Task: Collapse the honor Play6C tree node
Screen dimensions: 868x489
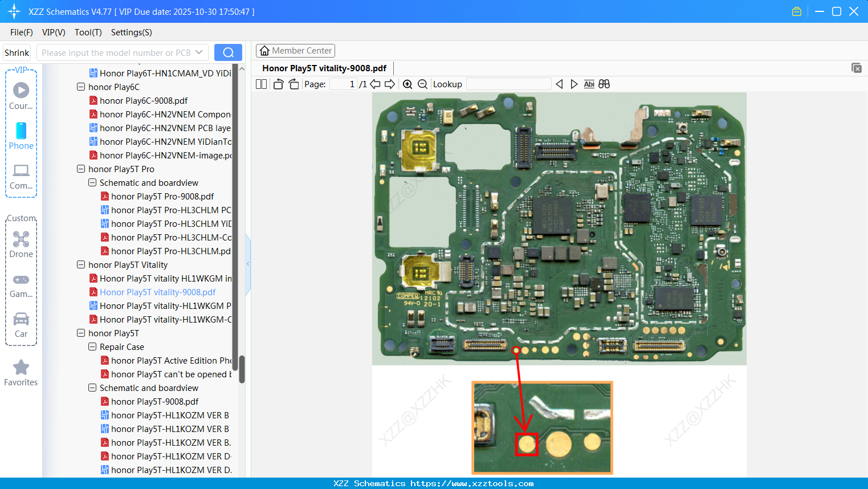Action: click(x=81, y=87)
